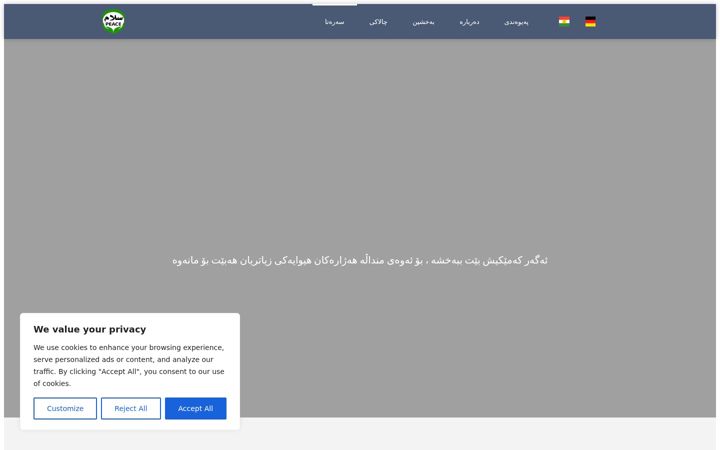Click the Kurdish hero slogan text
The height and width of the screenshot is (450, 720).
coord(360,260)
